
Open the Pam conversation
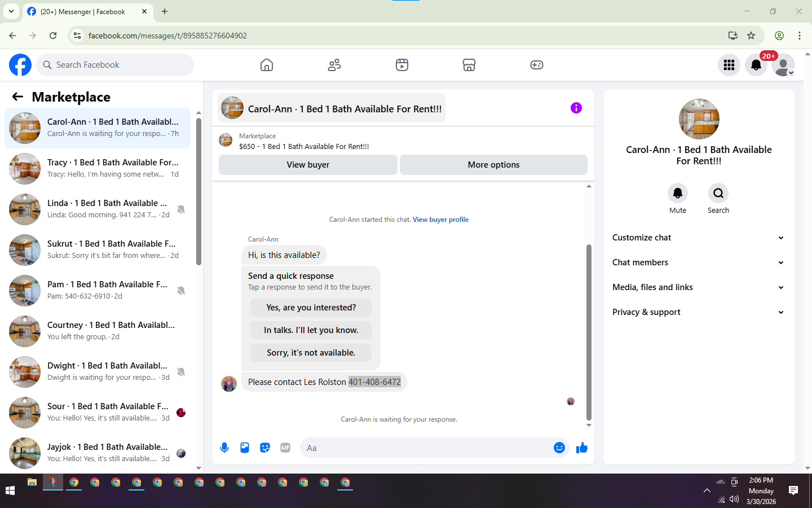[97, 291]
